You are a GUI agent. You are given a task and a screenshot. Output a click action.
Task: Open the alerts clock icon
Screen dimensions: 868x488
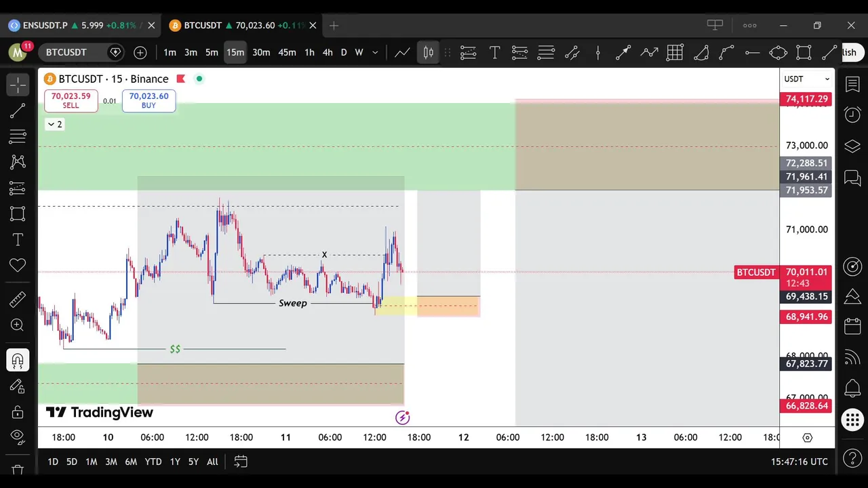pyautogui.click(x=852, y=115)
